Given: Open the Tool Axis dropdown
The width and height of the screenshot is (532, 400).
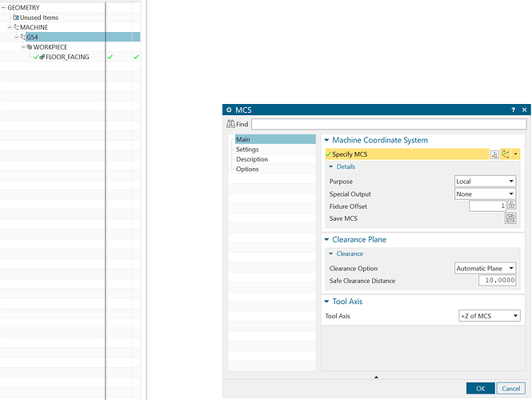Looking at the screenshot, I should pos(490,315).
